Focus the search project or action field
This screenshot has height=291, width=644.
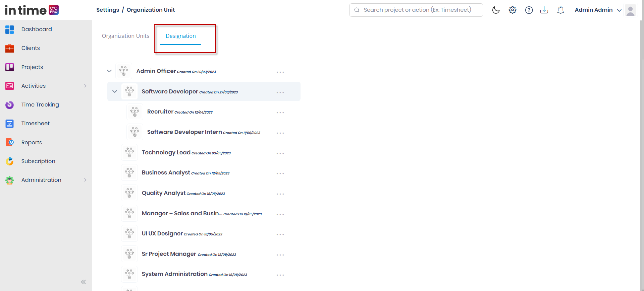pos(416,10)
